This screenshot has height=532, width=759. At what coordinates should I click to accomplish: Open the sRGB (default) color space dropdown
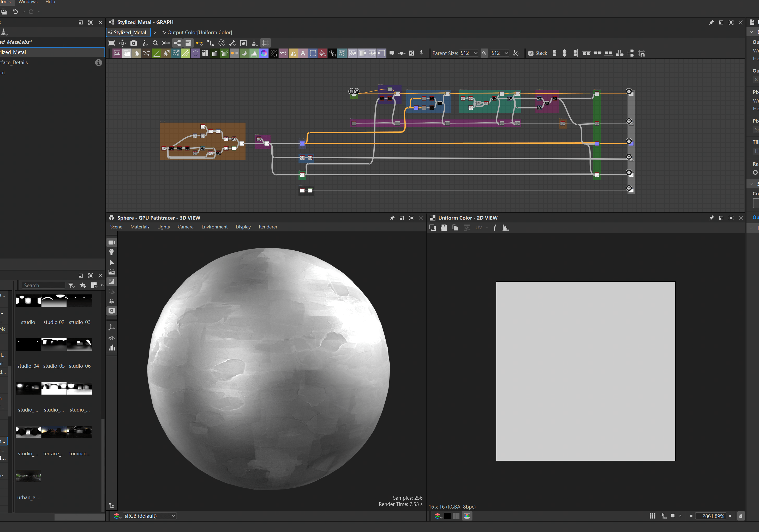pyautogui.click(x=150, y=516)
